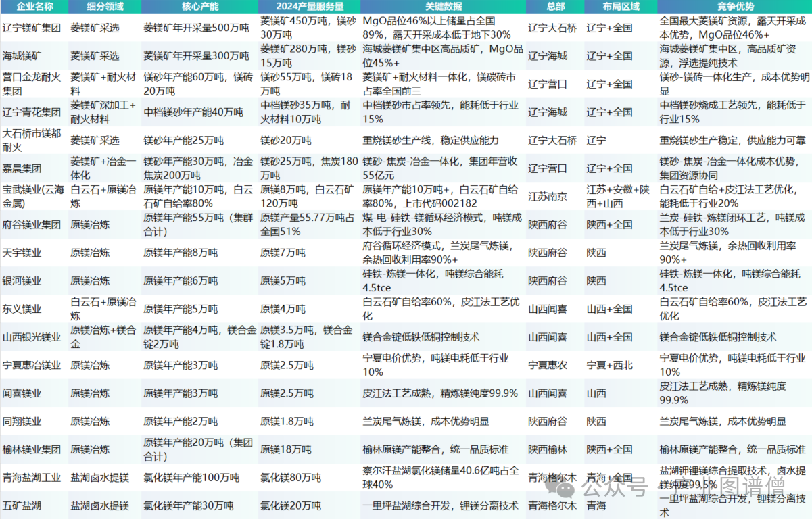Click the 重烧镁砂生产稳定，供应能力可靠 cell
The height and width of the screenshot is (519, 812).
pos(734,140)
